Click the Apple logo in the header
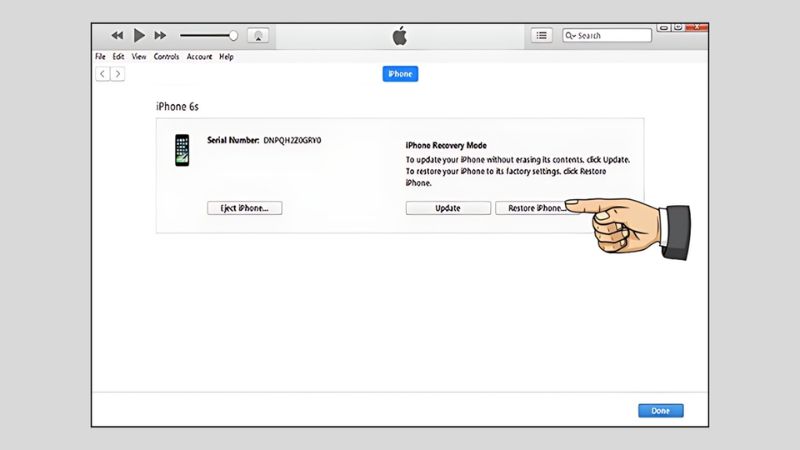The height and width of the screenshot is (450, 800). (x=399, y=36)
